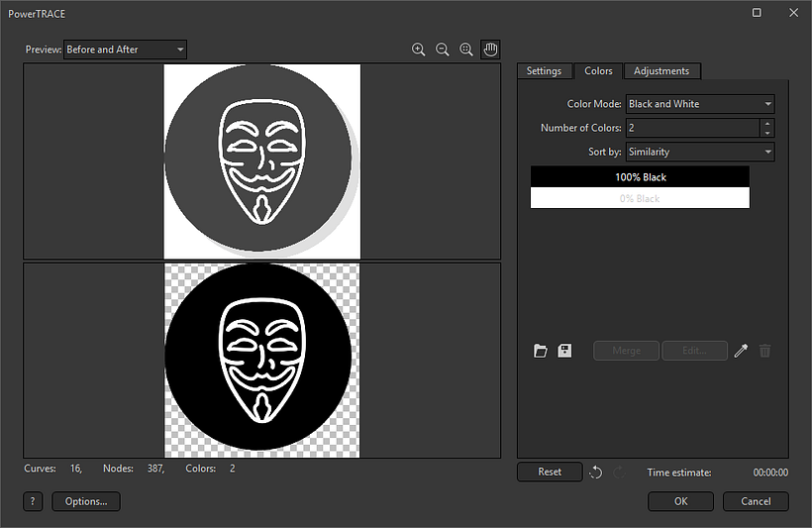
Task: Click the zoom in magnifier icon
Action: coord(418,50)
